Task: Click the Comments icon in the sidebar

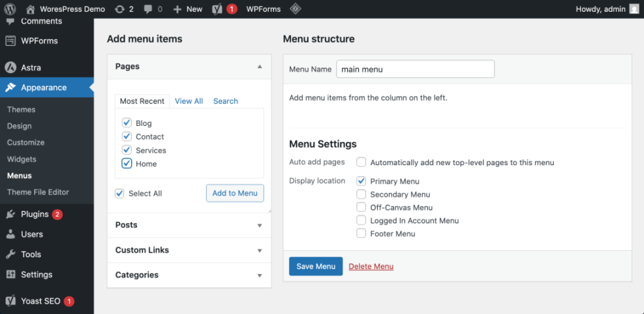Action: (10, 21)
